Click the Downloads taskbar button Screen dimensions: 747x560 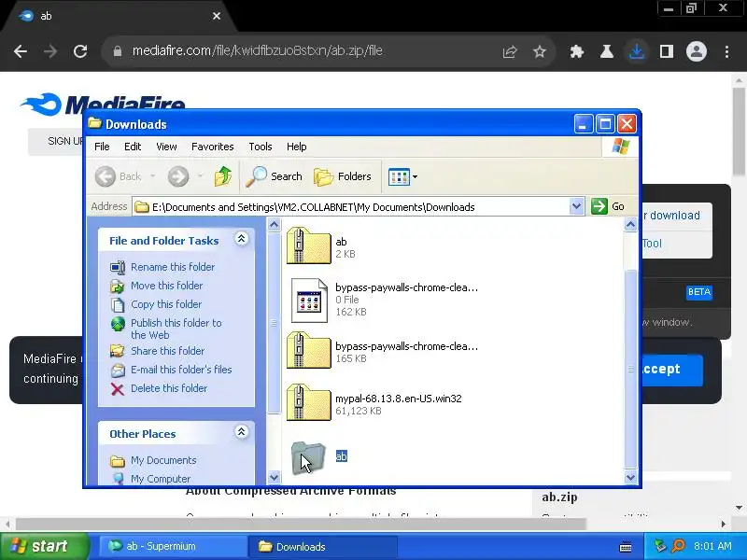(322, 546)
